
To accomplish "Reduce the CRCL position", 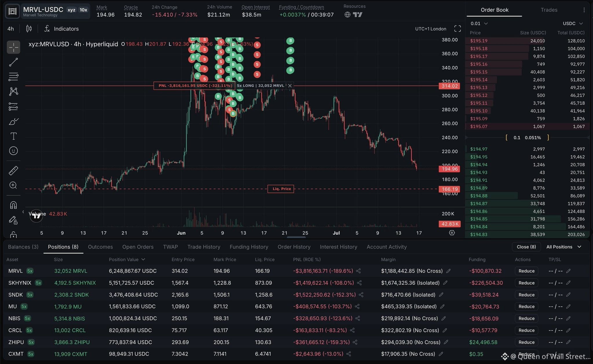I will pyautogui.click(x=526, y=330).
